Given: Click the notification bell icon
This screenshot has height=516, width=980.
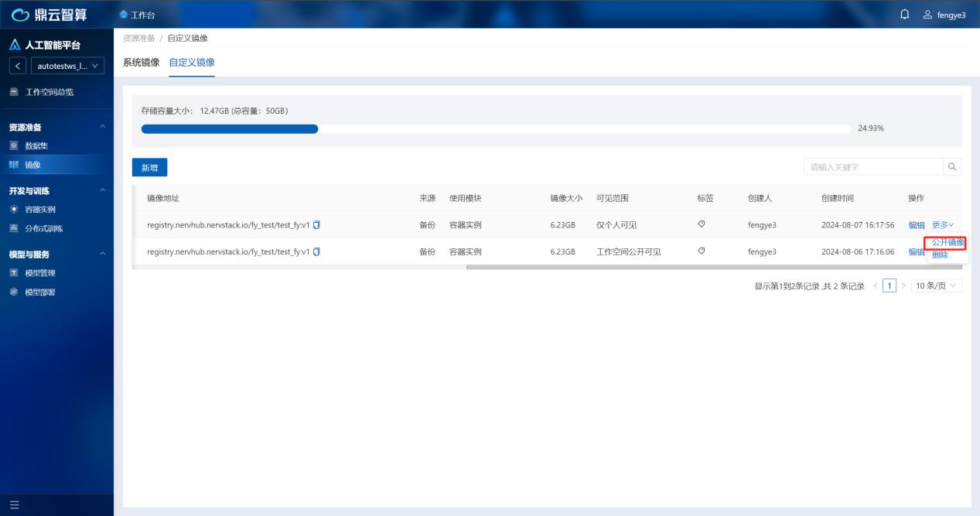Looking at the screenshot, I should tap(905, 14).
